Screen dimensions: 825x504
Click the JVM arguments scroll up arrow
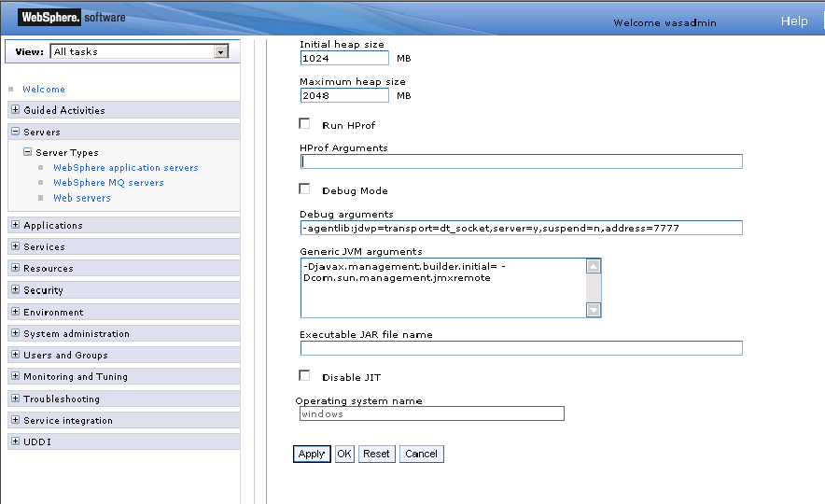pyautogui.click(x=594, y=266)
